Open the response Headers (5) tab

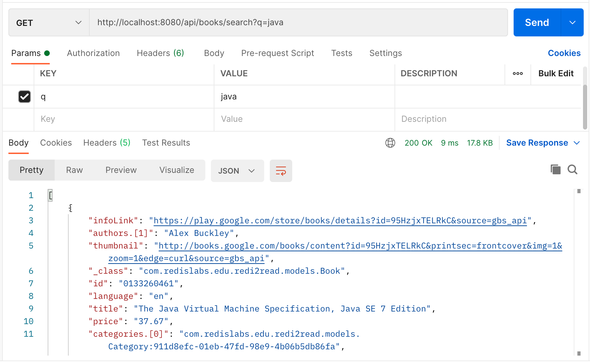[x=107, y=143]
